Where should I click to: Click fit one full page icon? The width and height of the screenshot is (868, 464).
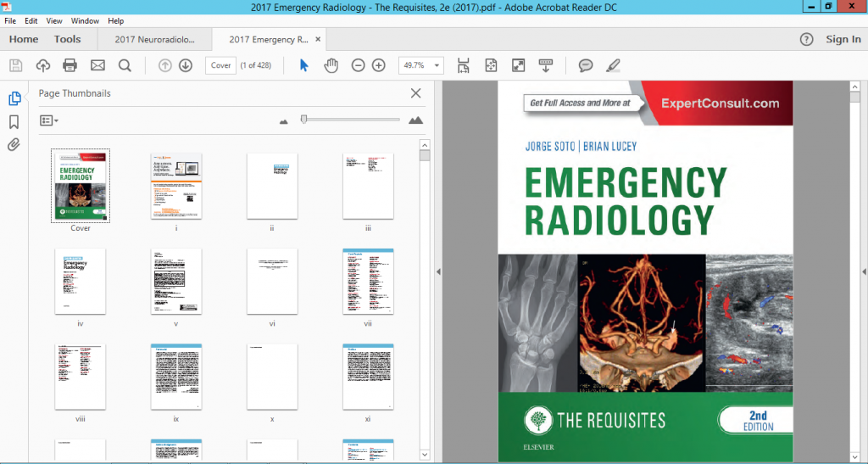coord(491,65)
